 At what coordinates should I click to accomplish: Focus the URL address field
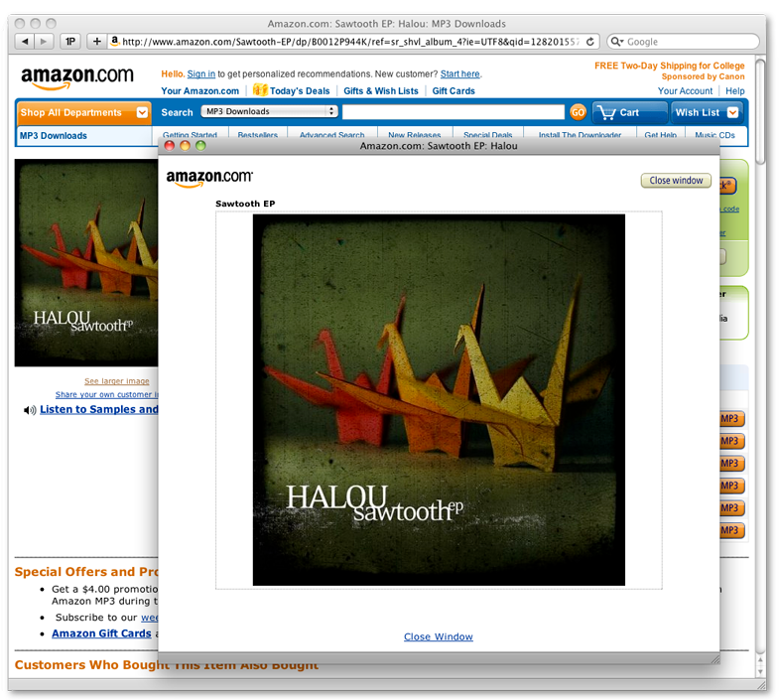pyautogui.click(x=350, y=42)
